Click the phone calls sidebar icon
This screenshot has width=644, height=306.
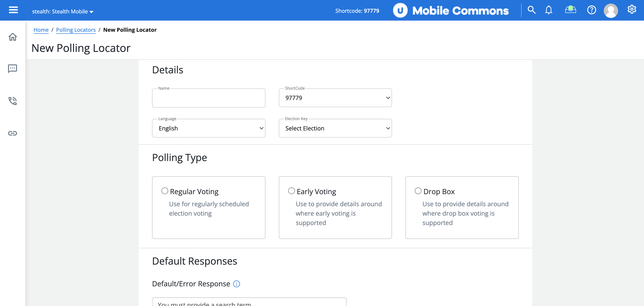pyautogui.click(x=13, y=101)
